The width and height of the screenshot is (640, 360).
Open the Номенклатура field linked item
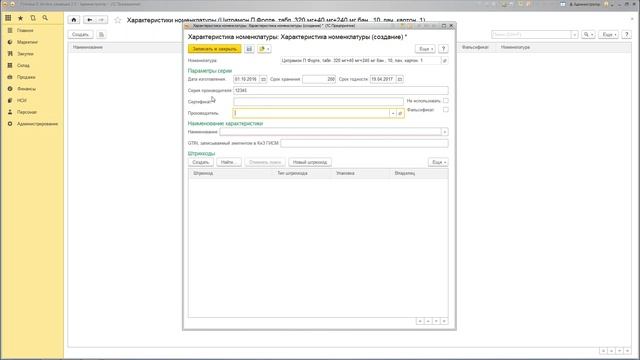(445, 60)
